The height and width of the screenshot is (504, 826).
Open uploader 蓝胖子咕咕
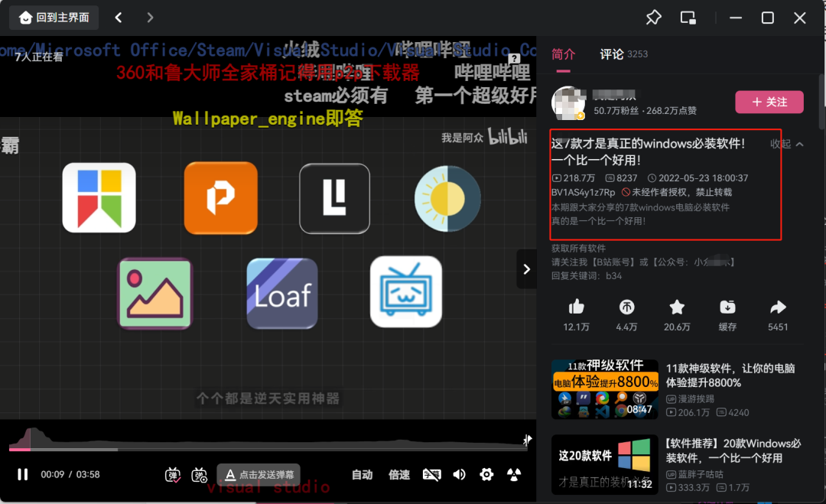click(x=694, y=474)
